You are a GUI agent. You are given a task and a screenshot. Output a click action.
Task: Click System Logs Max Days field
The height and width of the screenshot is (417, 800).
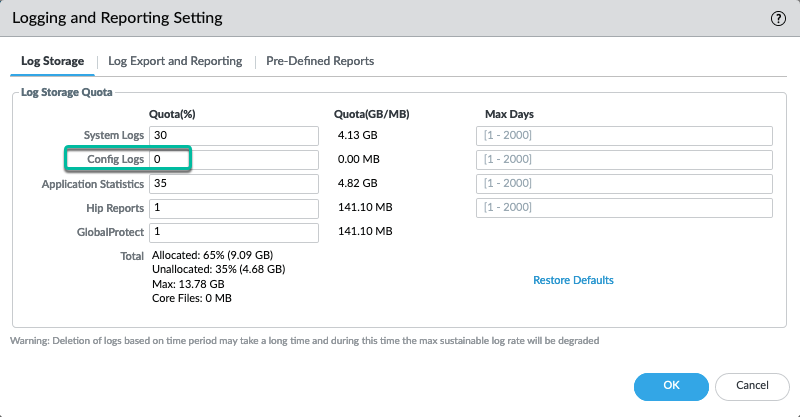click(x=624, y=136)
